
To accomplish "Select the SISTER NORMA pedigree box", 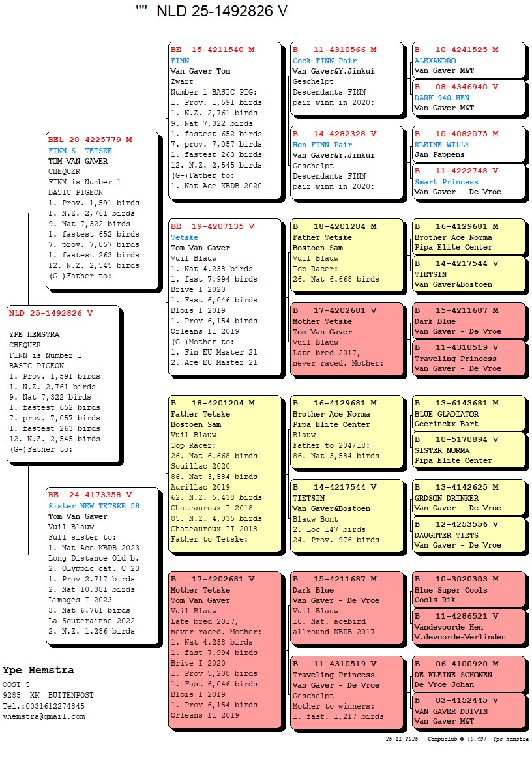I will tap(467, 450).
